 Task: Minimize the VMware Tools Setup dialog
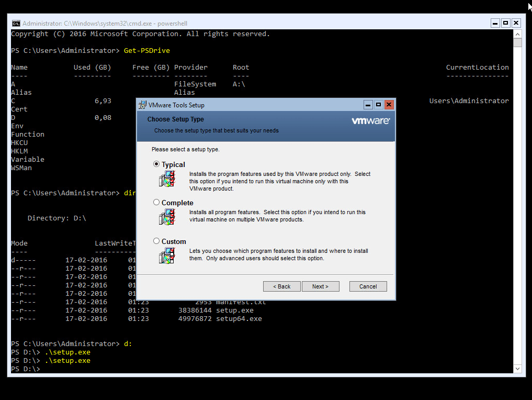tap(368, 105)
